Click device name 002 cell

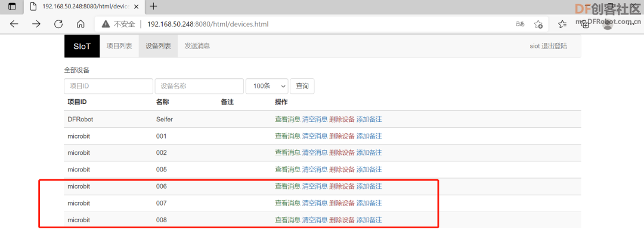[162, 153]
